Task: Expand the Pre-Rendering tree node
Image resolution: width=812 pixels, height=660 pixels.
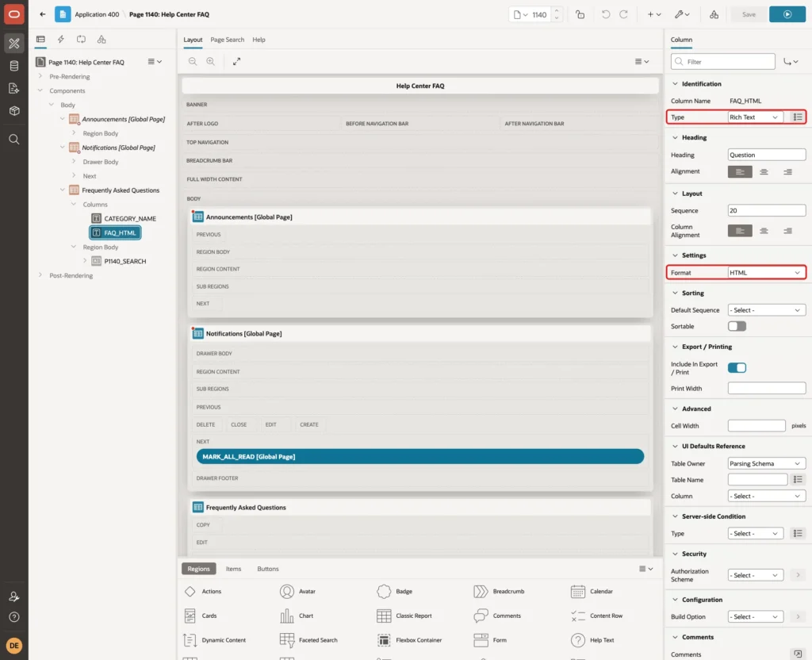Action: pos(40,76)
